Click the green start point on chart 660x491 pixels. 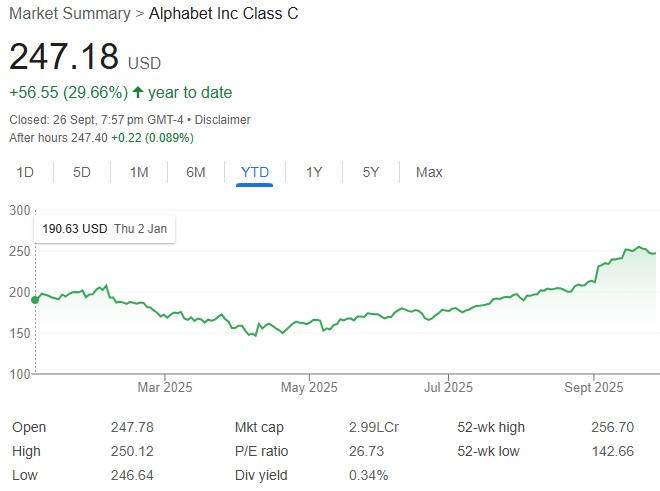(x=35, y=299)
